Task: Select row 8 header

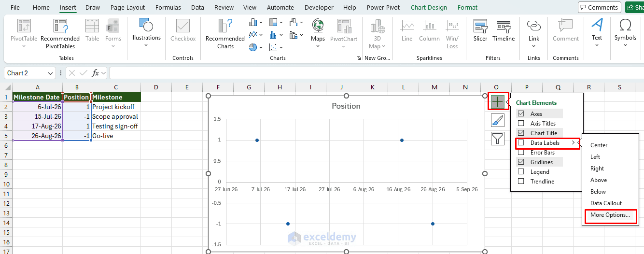Action: (x=6, y=165)
